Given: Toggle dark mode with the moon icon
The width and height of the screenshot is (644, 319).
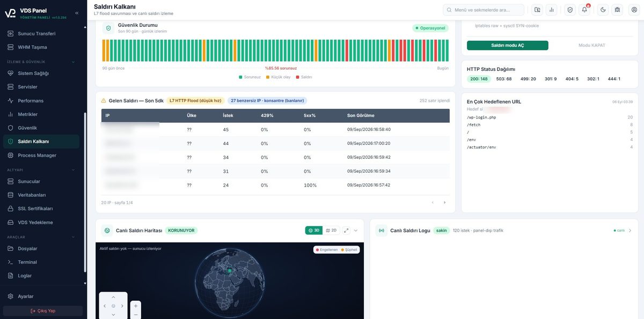Looking at the screenshot, I should click(x=603, y=10).
